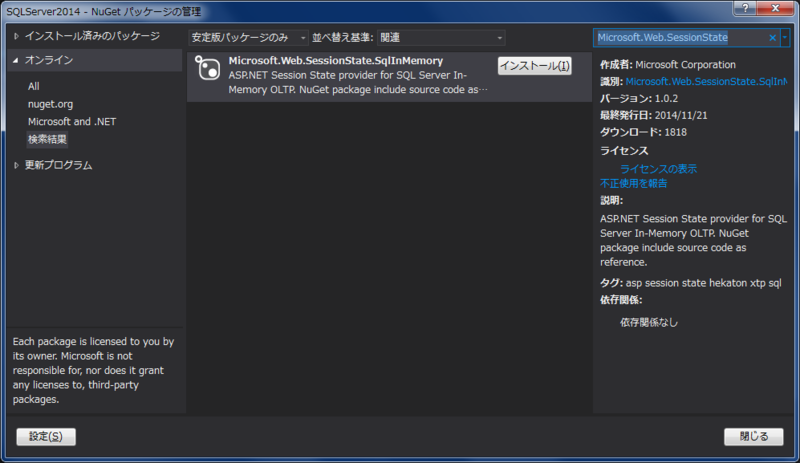The width and height of the screenshot is (800, 463).
Task: Click the ダウンロード: 1818 text
Action: pos(643,132)
